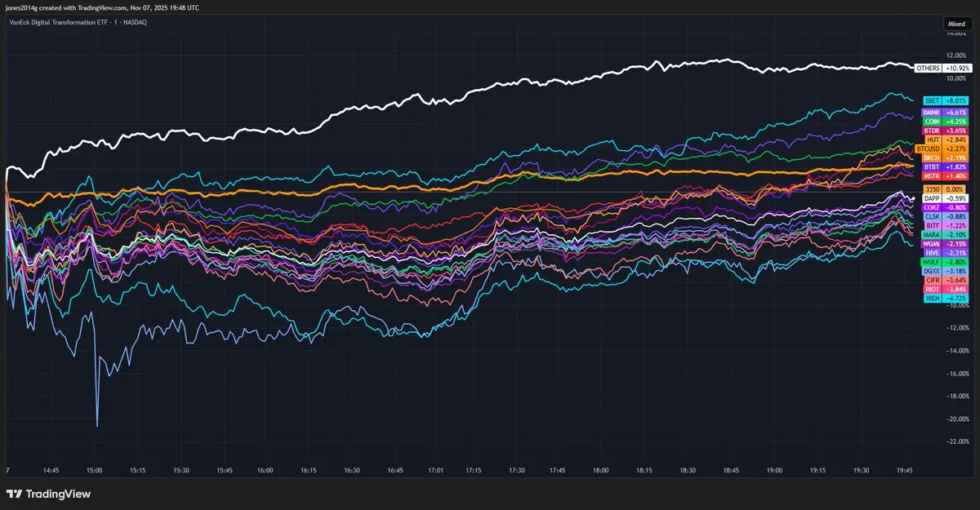Select the BKCH series label
Viewport: 980px width, 510px height.
(x=932, y=157)
